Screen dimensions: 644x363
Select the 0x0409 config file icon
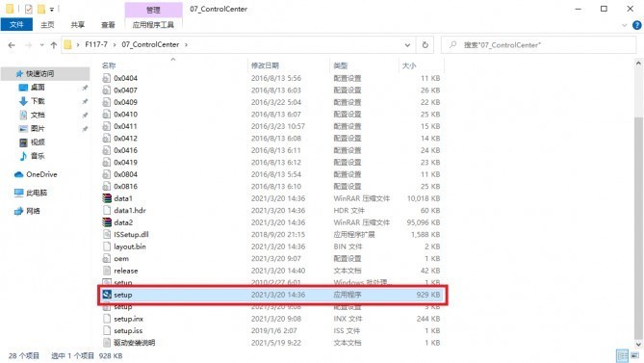[x=107, y=102]
